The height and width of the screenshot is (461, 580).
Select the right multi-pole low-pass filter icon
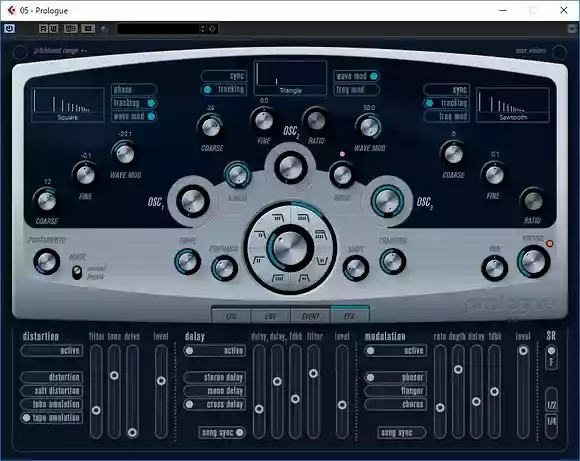[320, 234]
